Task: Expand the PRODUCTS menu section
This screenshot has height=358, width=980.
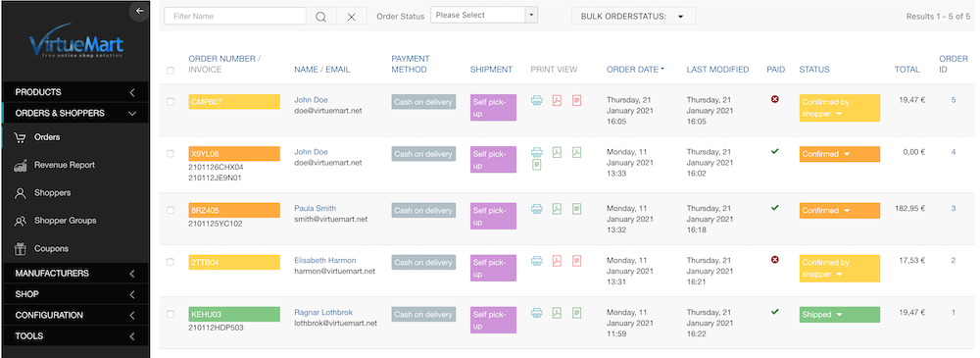Action: 75,92
